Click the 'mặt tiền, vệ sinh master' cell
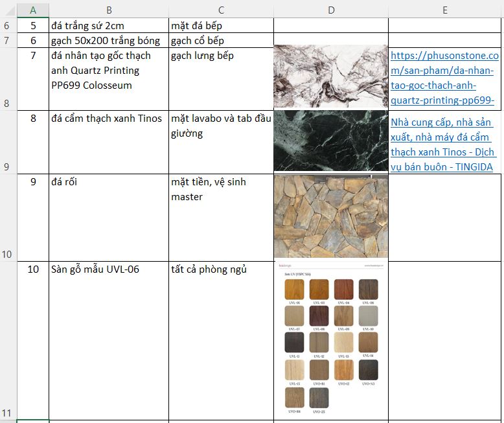The height and width of the screenshot is (423, 504). 221,217
